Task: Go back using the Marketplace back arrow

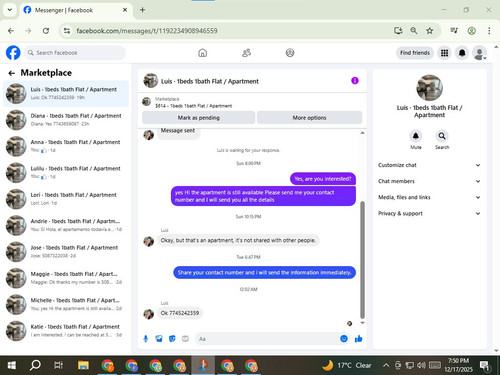Action: click(12, 73)
